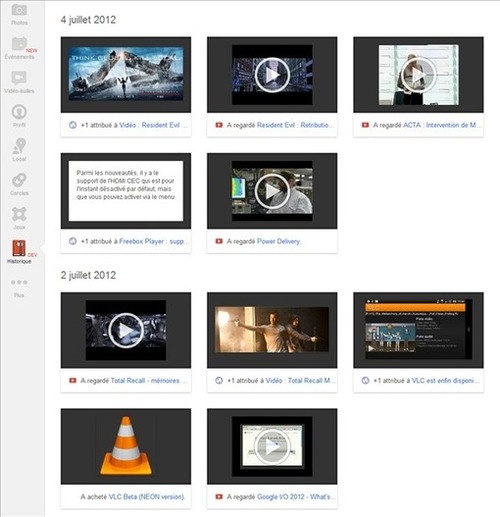Image resolution: width=500 pixels, height=517 pixels.
Task: Click the 4 juillet 2012 date heading
Action: coord(88,20)
